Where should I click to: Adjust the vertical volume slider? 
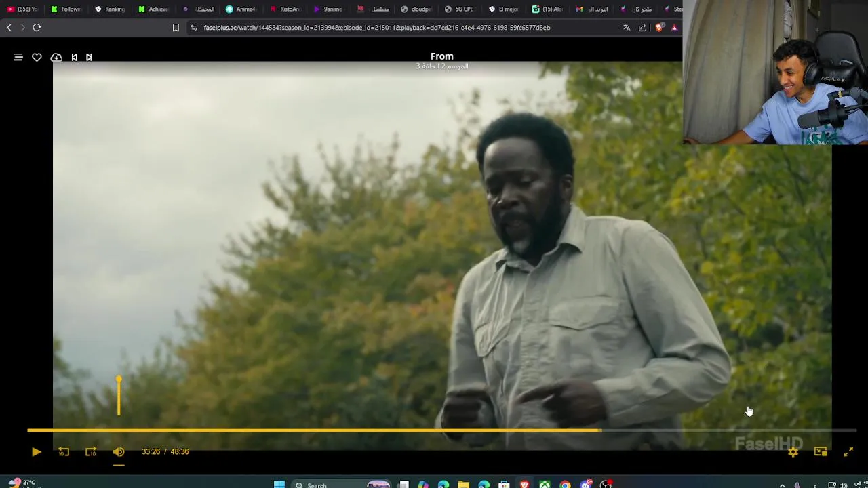119,395
